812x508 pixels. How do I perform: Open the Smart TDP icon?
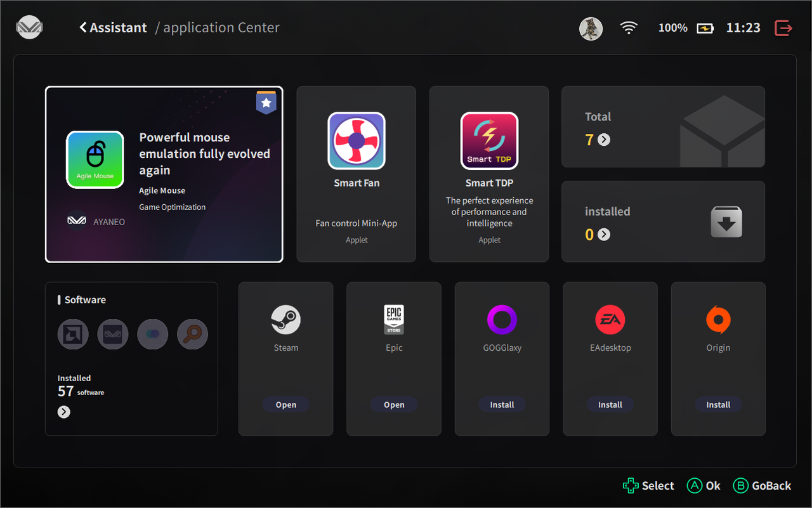point(489,141)
